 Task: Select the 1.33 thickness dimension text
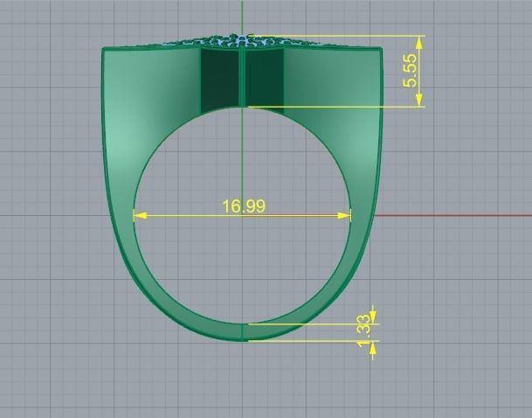[364, 331]
